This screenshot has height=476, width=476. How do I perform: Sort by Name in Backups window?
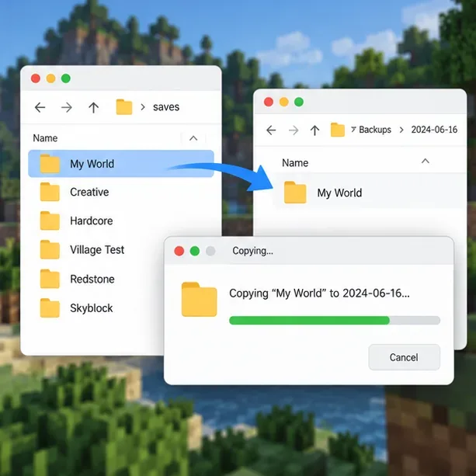(295, 163)
